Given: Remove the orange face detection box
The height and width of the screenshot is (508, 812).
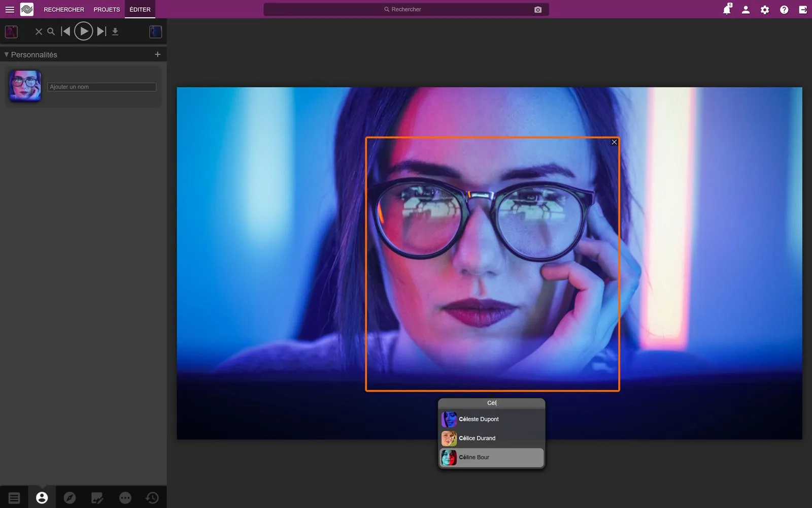Looking at the screenshot, I should click(614, 142).
